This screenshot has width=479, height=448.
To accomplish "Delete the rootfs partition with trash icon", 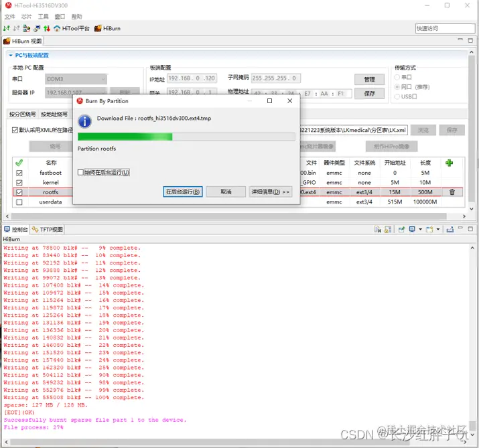I will point(452,192).
